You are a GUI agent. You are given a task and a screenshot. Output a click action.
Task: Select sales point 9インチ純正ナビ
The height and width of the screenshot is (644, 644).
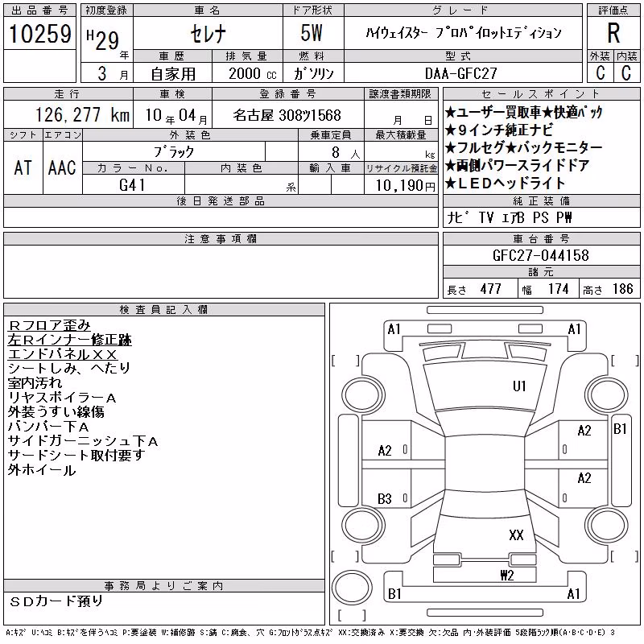coord(499,130)
